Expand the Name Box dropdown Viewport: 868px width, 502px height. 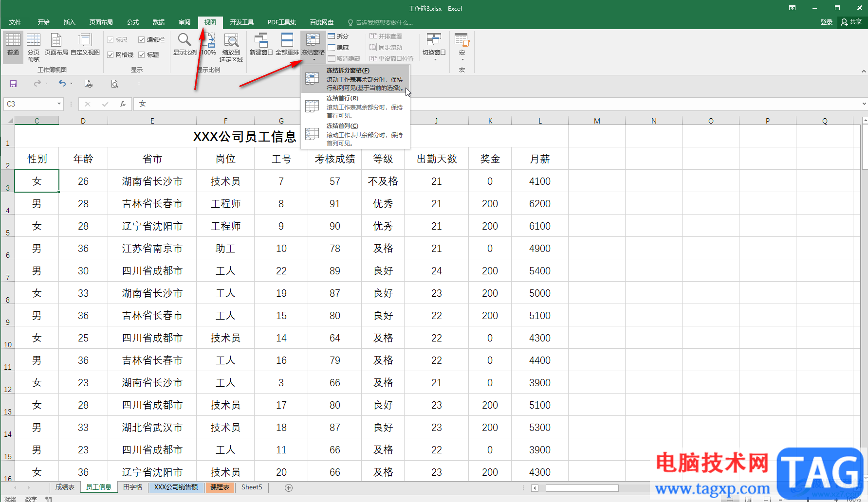click(x=59, y=104)
